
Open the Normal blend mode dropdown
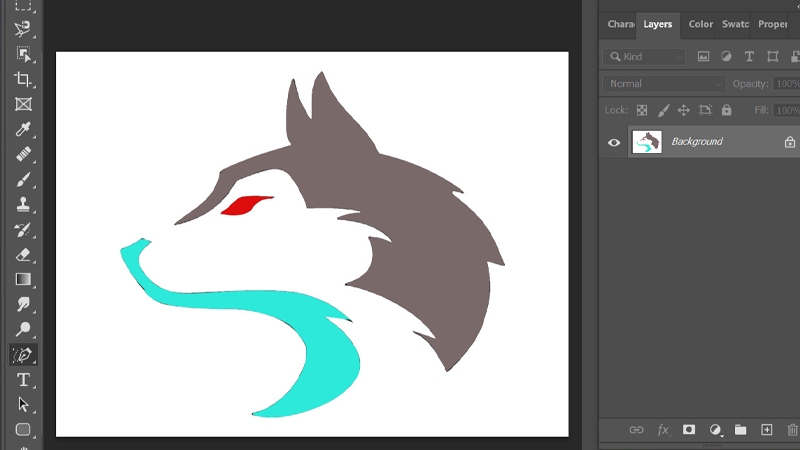pos(663,84)
